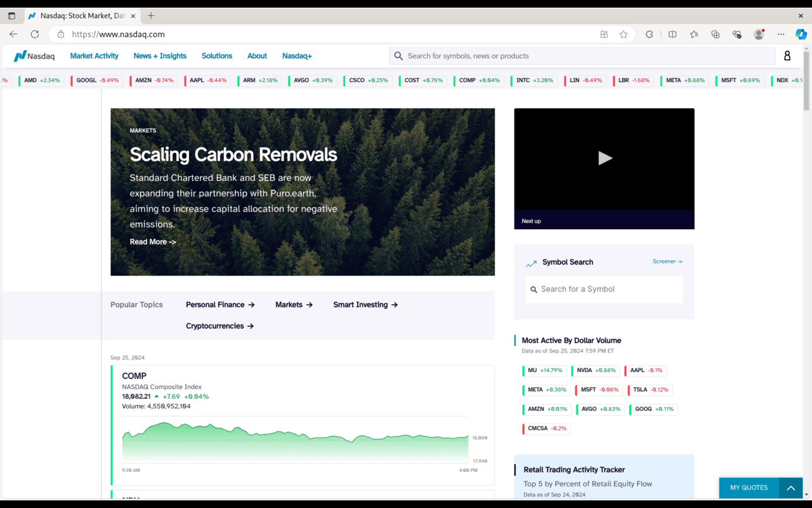This screenshot has width=812, height=508.
Task: Click GOOGL ticker chip
Action: (x=96, y=81)
